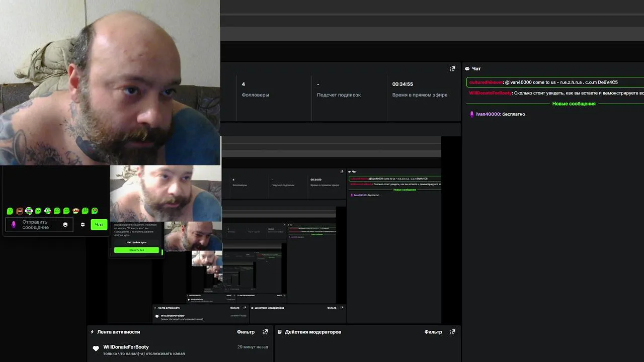The width and height of the screenshot is (644, 362).
Task: Open culturedhikeom's pinned chat username
Action: coord(486,82)
